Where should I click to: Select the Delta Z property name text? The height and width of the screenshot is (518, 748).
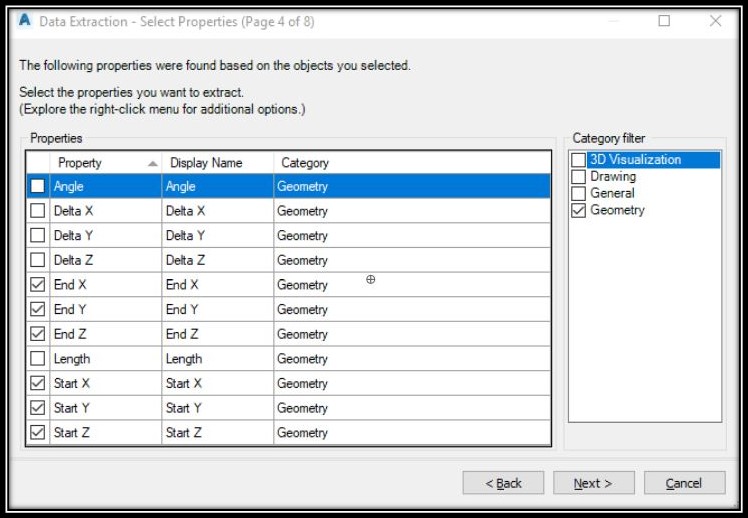(x=73, y=260)
